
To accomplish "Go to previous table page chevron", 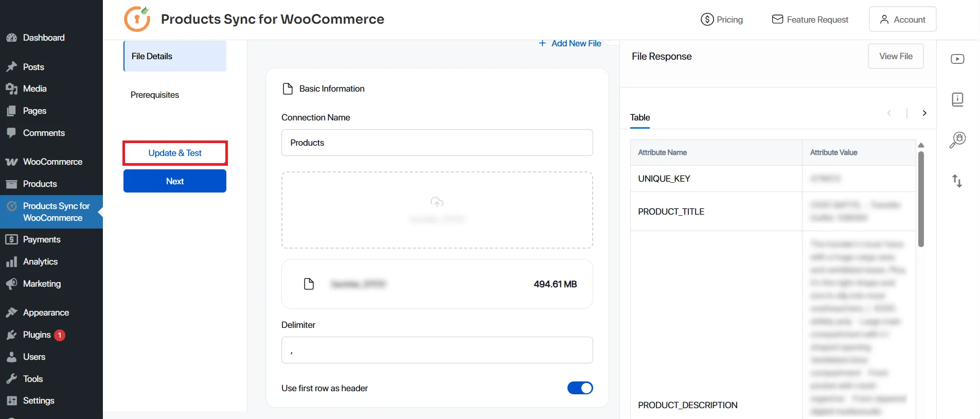I will (889, 113).
